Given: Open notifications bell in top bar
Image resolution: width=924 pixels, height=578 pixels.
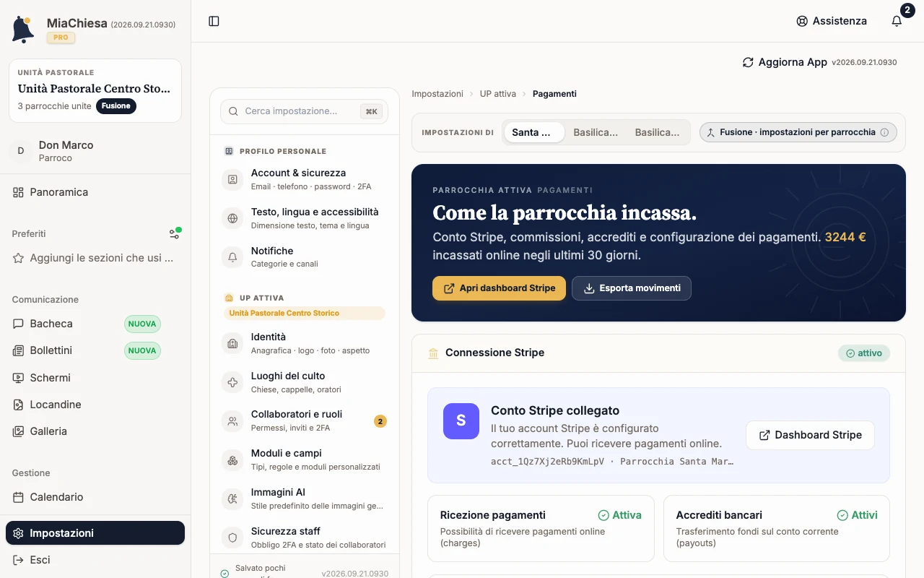Looking at the screenshot, I should 897,21.
